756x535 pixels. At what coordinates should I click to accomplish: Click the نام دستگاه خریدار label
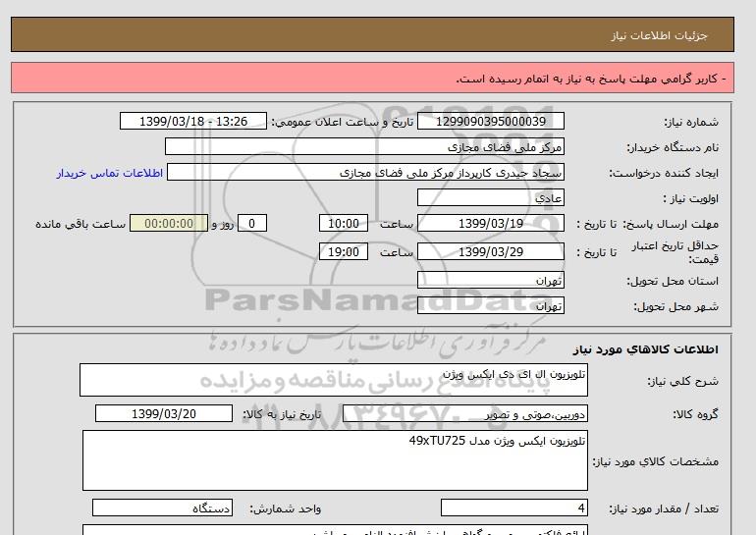coord(673,147)
